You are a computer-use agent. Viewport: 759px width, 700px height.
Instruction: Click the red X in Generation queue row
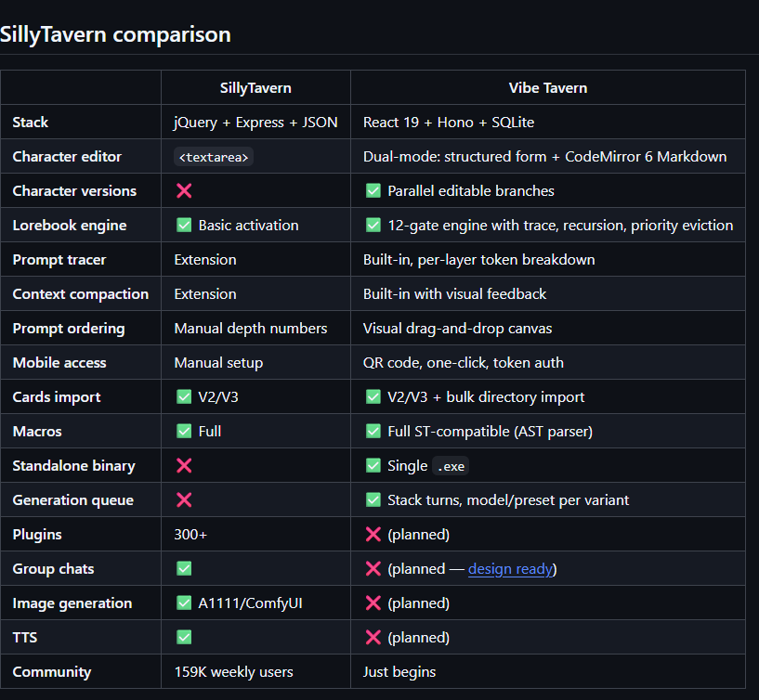coord(184,499)
